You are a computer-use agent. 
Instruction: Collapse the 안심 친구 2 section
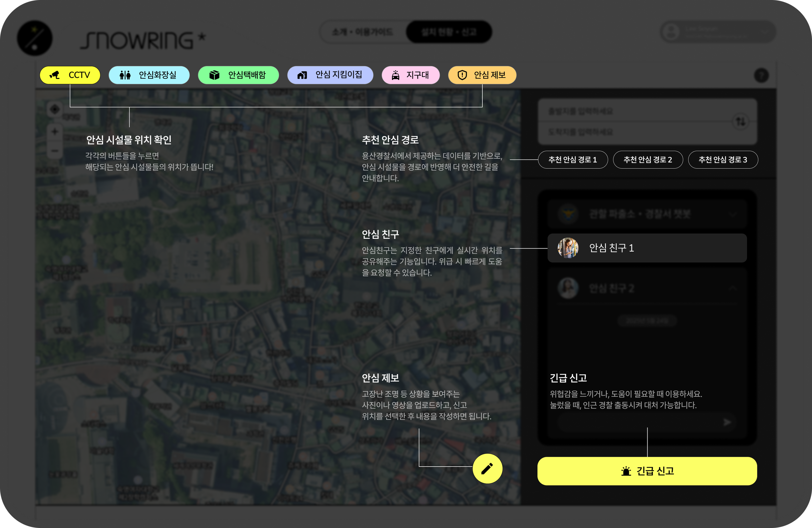(732, 289)
